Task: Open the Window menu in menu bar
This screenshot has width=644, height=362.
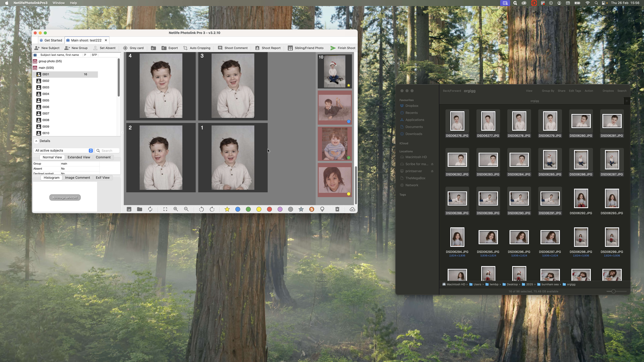Action: (x=58, y=3)
